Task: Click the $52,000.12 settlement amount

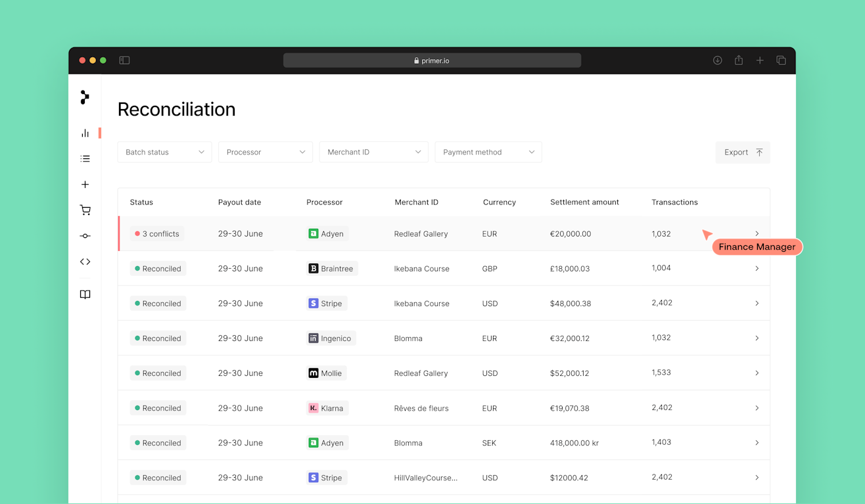Action: tap(570, 373)
